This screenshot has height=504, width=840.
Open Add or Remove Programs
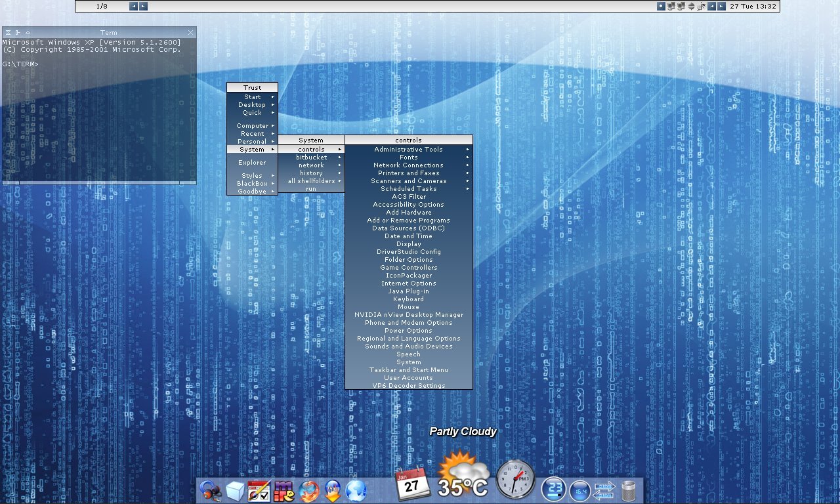(408, 220)
